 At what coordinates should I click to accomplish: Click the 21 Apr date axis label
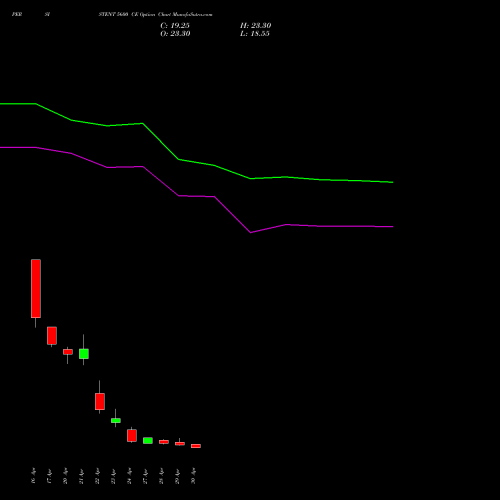[81, 476]
